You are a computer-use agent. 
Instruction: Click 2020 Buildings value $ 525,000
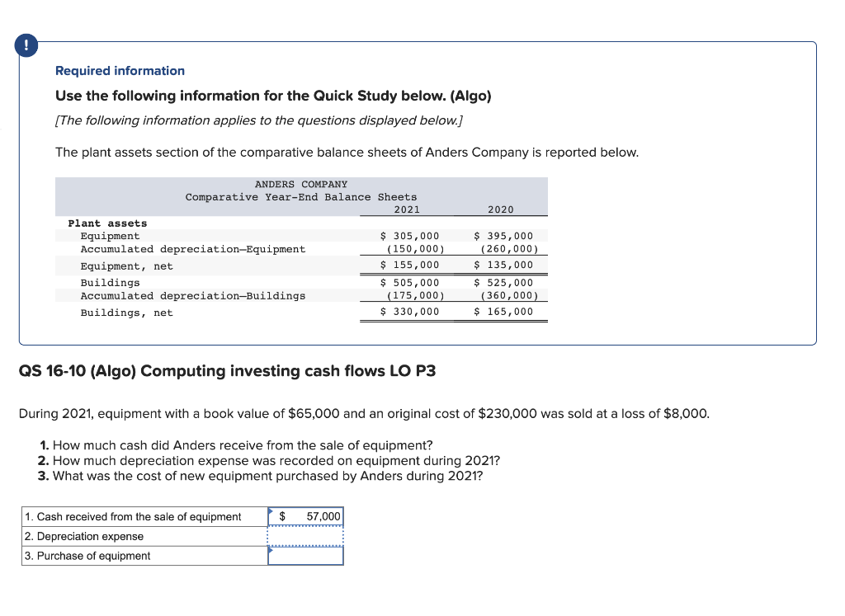click(503, 283)
